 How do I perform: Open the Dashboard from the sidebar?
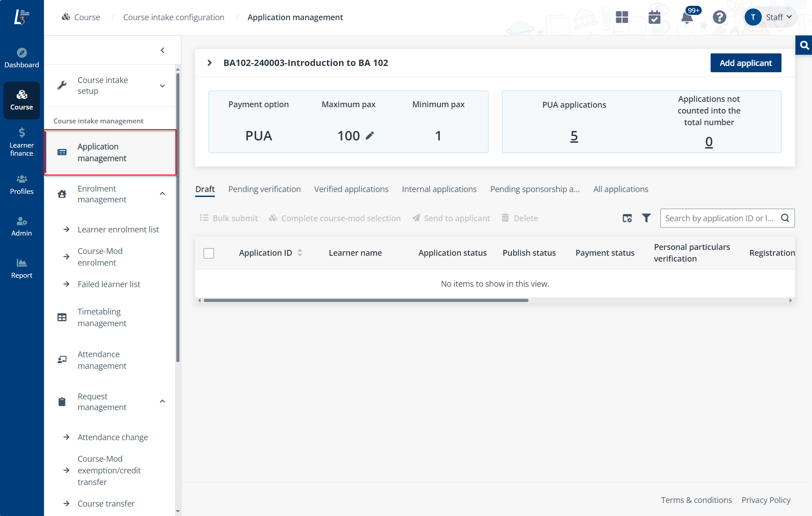click(22, 57)
